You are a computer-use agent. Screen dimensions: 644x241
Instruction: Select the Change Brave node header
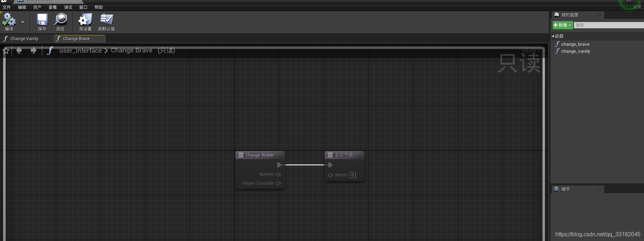tap(260, 155)
